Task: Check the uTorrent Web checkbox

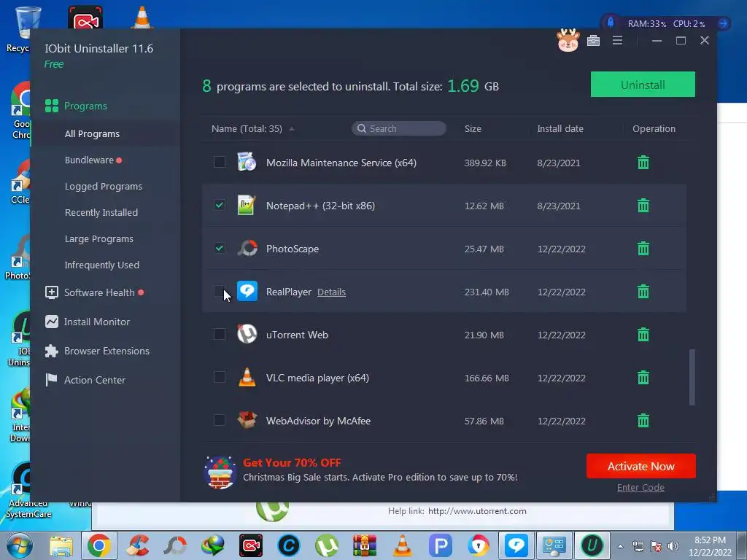Action: [x=219, y=334]
